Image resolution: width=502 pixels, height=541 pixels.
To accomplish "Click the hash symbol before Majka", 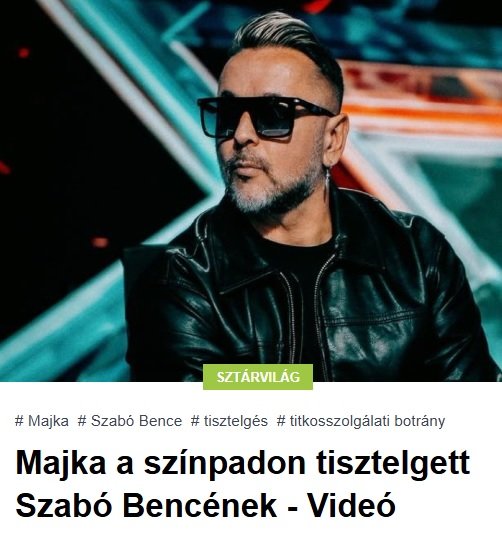I will click(x=19, y=421).
